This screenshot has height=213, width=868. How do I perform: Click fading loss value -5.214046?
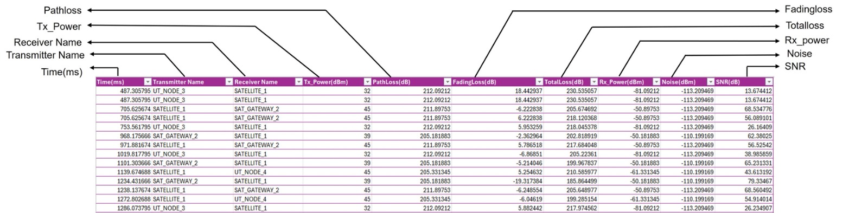(x=529, y=163)
